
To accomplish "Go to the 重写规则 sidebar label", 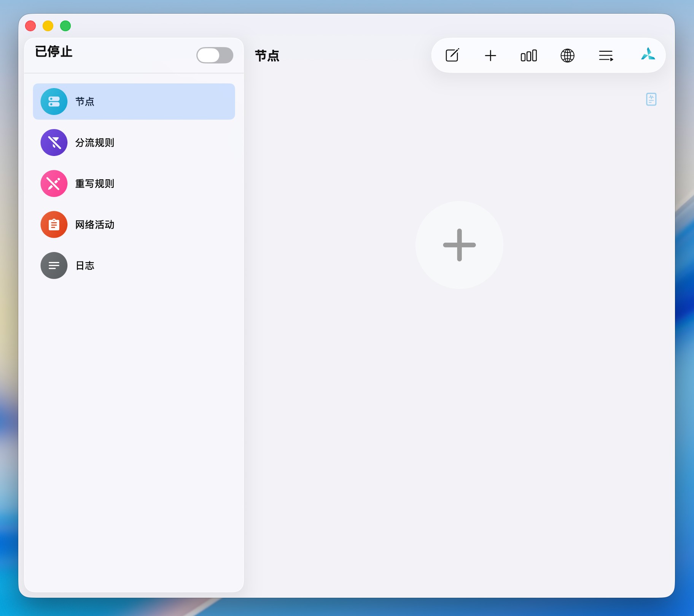I will tap(95, 184).
